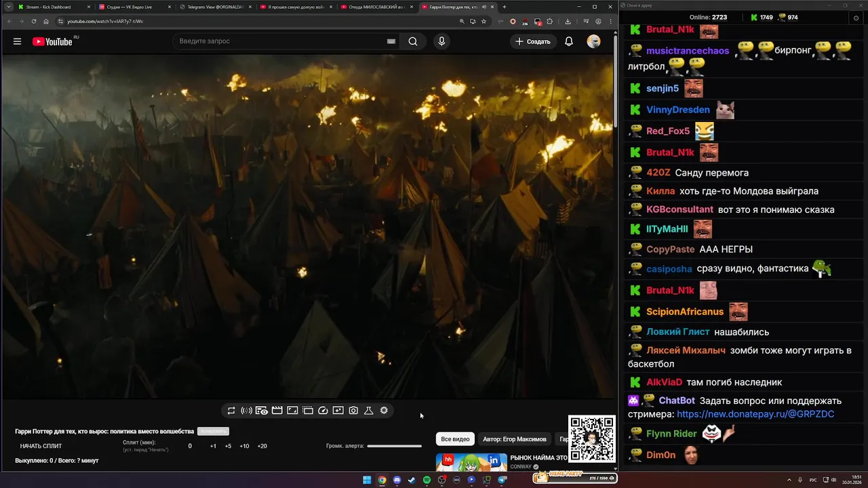Screen dimensions: 868x488
Task: Adjust the Громк. алерта volume slider
Action: pos(394,446)
